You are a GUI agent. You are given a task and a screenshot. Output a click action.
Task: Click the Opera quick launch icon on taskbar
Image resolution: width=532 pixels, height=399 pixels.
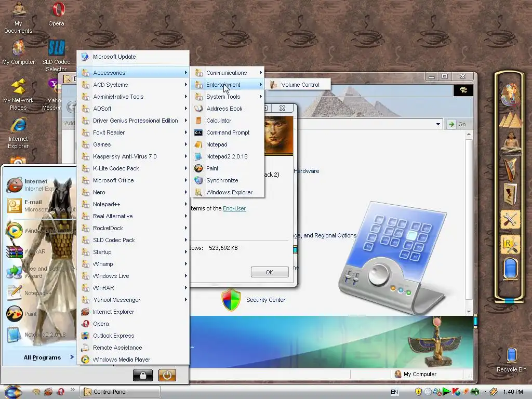(x=61, y=392)
